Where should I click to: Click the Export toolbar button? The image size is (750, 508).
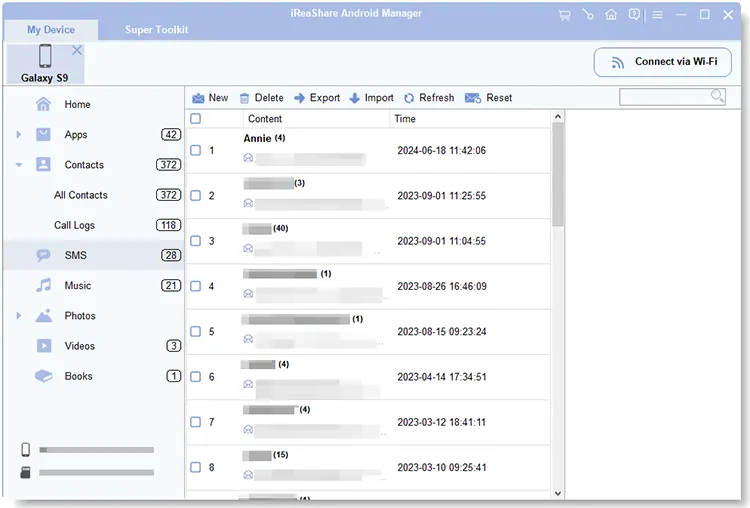click(317, 98)
